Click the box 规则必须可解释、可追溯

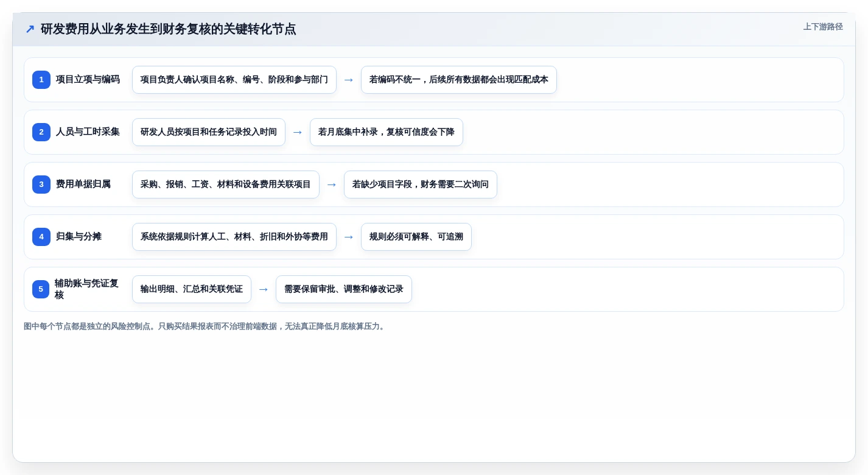416,237
